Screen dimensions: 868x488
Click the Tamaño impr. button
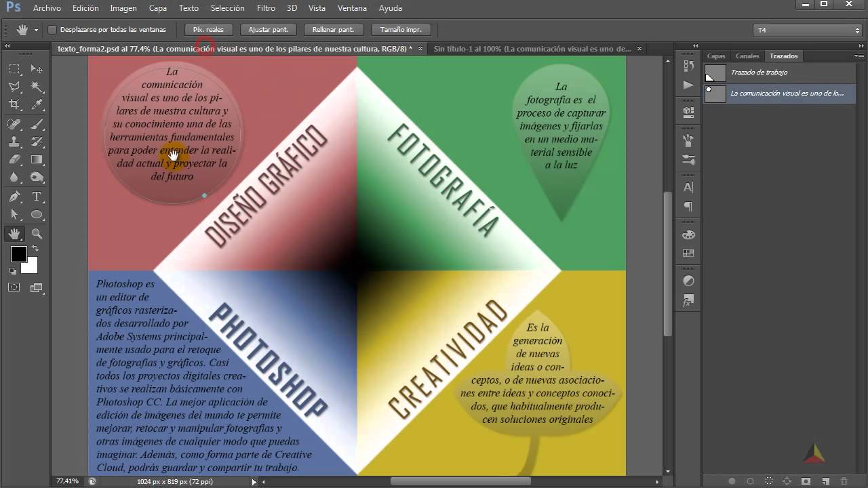(x=401, y=30)
